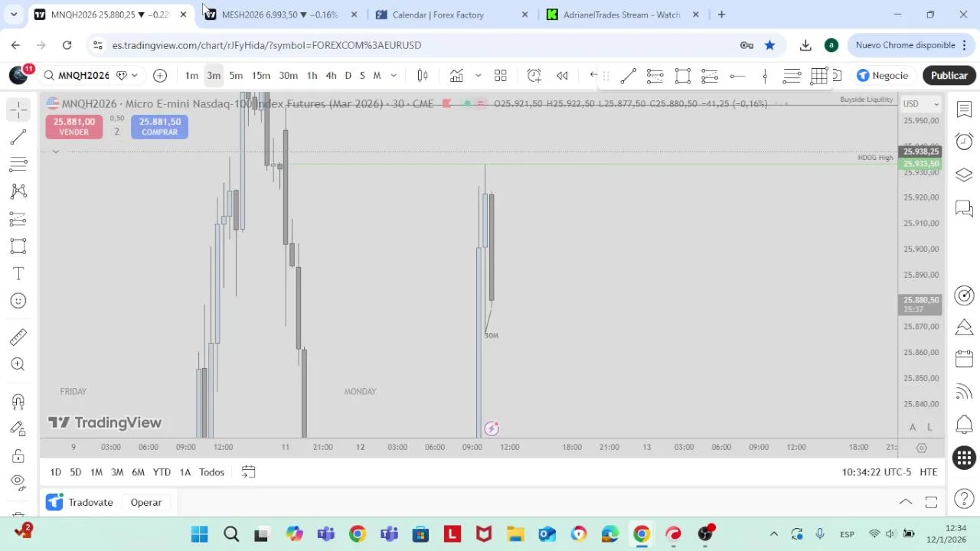
Task: Pick vertical line in favorites toolbar
Action: point(765,76)
